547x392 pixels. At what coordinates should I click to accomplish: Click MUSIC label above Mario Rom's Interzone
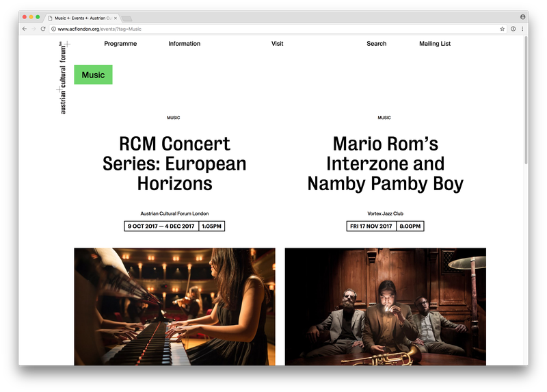tap(384, 118)
